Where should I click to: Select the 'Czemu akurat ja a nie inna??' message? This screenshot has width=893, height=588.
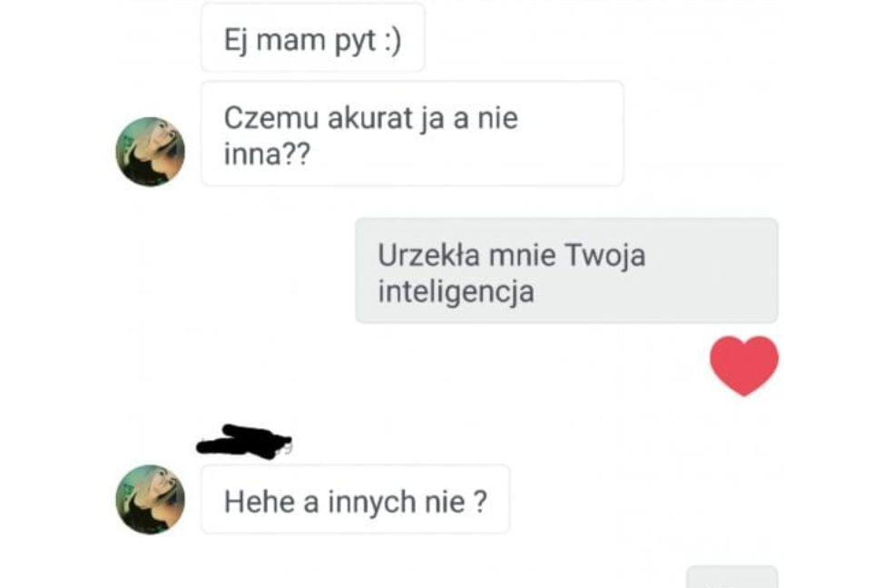point(412,133)
